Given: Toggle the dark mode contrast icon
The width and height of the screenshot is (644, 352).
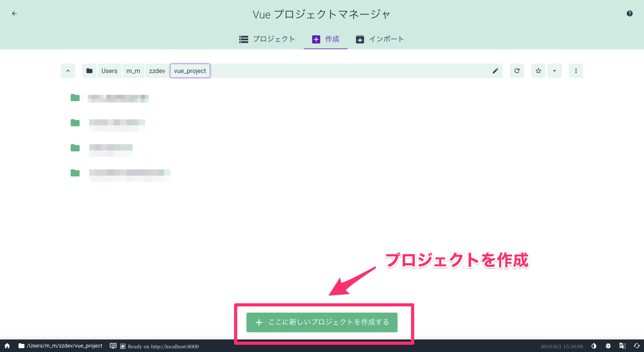Looking at the screenshot, I should click(x=594, y=346).
